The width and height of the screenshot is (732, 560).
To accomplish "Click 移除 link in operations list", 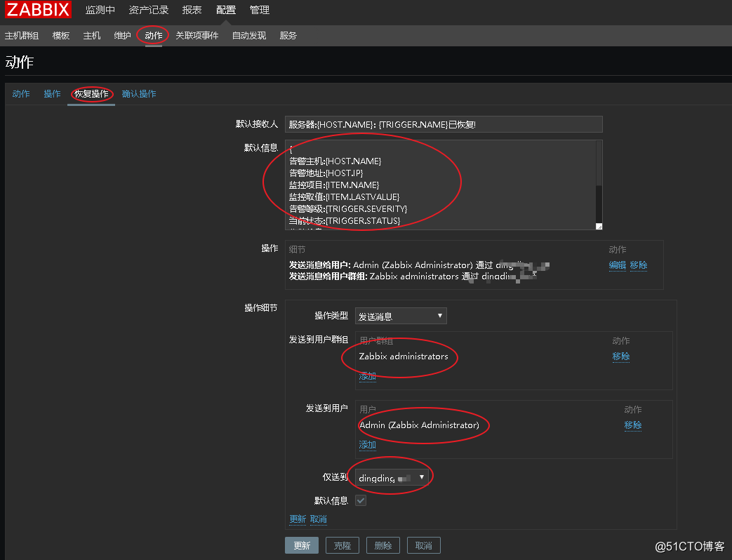I will (638, 265).
